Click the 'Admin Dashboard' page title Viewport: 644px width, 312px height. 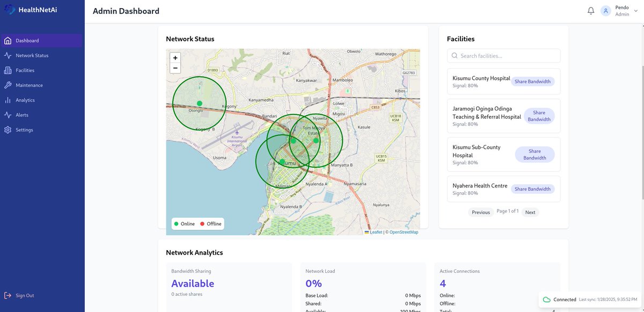pos(126,11)
